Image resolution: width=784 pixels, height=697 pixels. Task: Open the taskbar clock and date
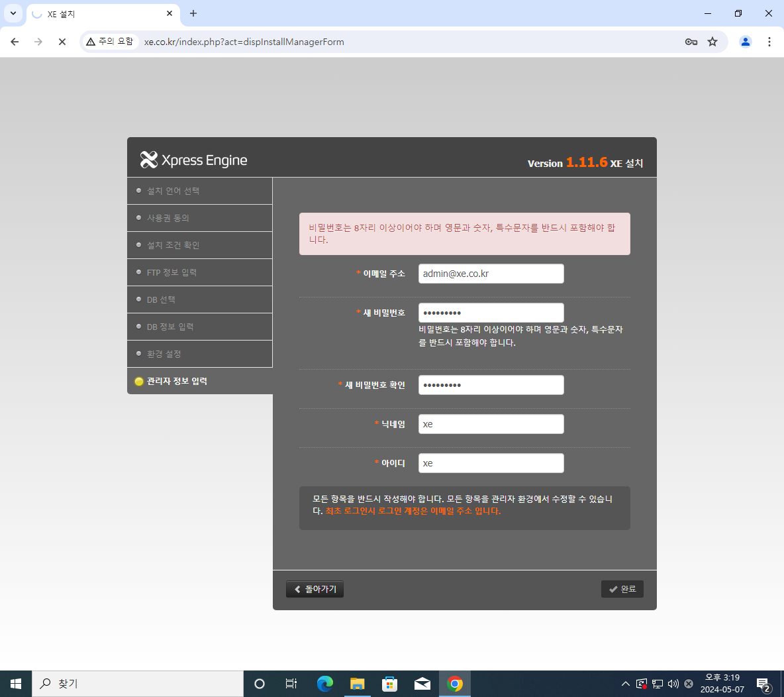(722, 684)
